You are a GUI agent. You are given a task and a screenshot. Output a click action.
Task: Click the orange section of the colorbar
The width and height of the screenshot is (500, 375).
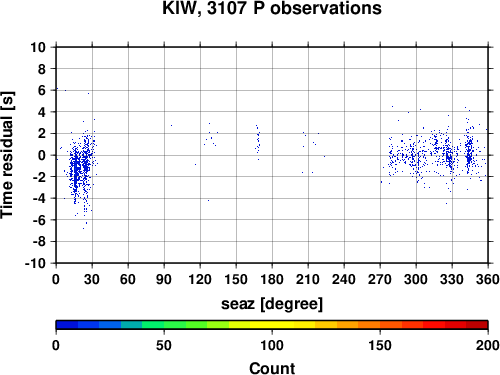(x=358, y=325)
